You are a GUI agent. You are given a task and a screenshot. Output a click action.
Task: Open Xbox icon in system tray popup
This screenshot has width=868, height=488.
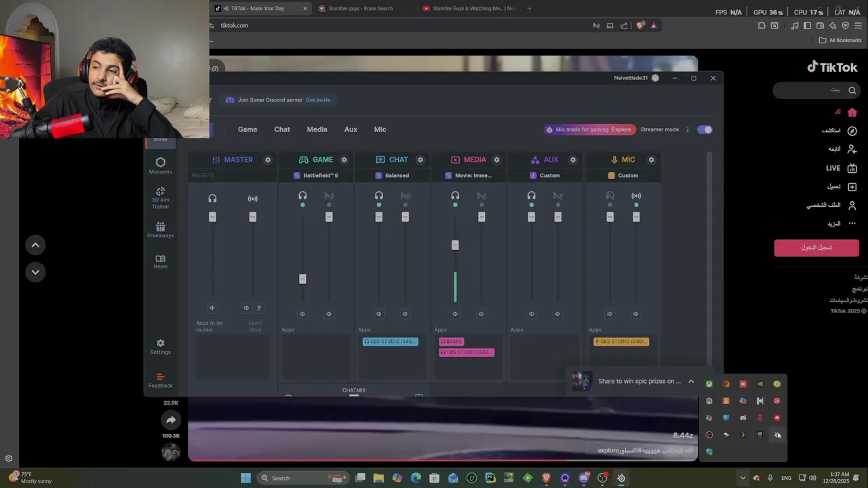pyautogui.click(x=709, y=384)
